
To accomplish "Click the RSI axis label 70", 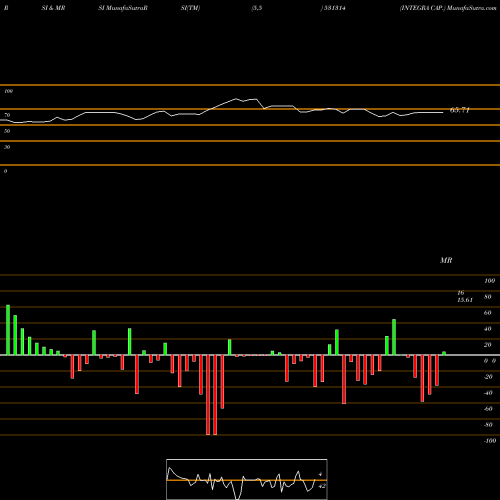I will pyautogui.click(x=7, y=115).
